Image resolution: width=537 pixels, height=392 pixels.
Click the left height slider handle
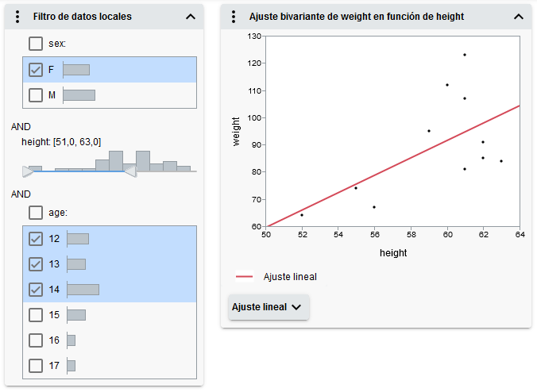click(29, 171)
